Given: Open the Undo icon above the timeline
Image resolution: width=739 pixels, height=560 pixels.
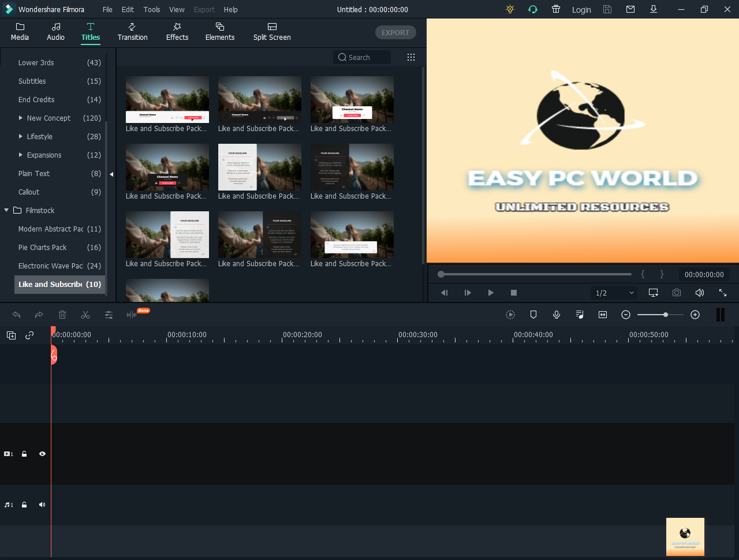Looking at the screenshot, I should (16, 315).
